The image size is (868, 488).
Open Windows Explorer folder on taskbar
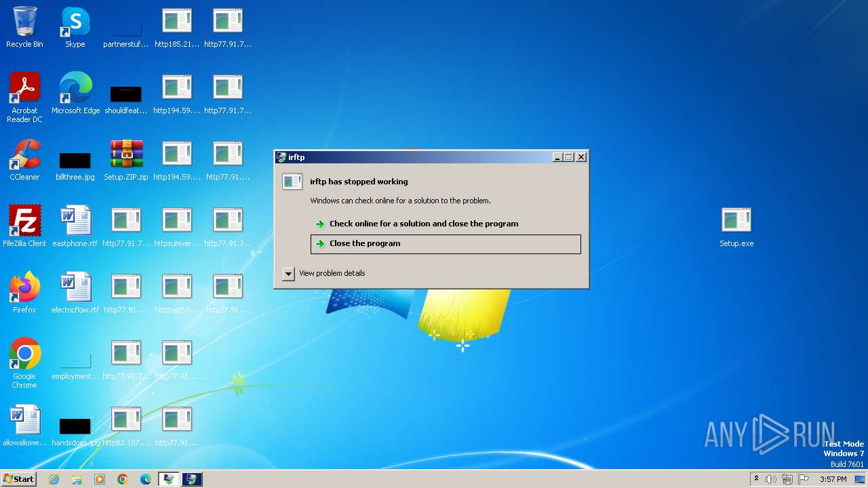coord(77,479)
